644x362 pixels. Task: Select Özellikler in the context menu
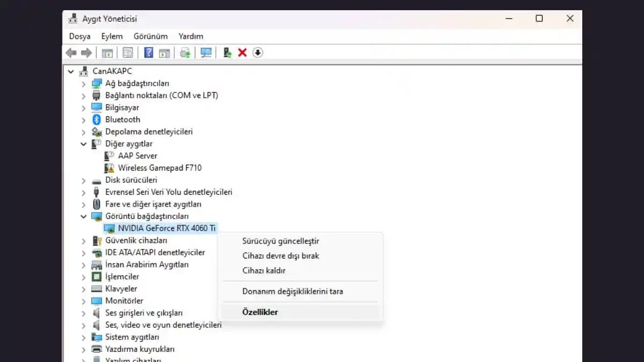pyautogui.click(x=260, y=312)
